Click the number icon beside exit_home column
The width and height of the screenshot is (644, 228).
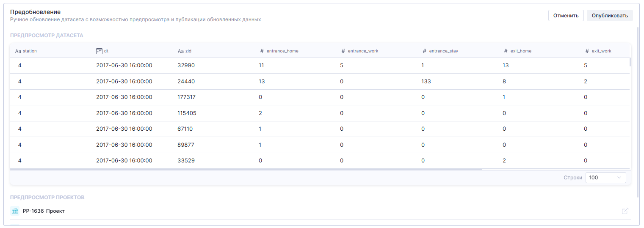(506, 51)
